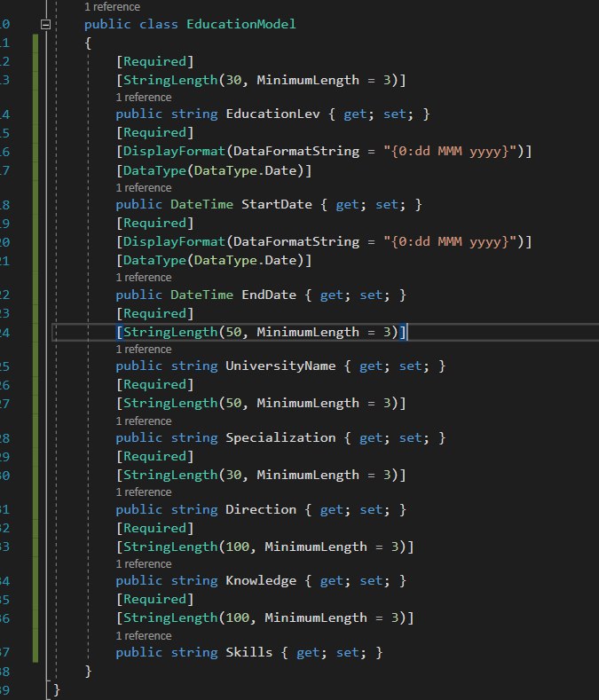This screenshot has width=599, height=700.
Task: Click DisplayFormat attribute above StartDate
Action: pyautogui.click(x=174, y=152)
